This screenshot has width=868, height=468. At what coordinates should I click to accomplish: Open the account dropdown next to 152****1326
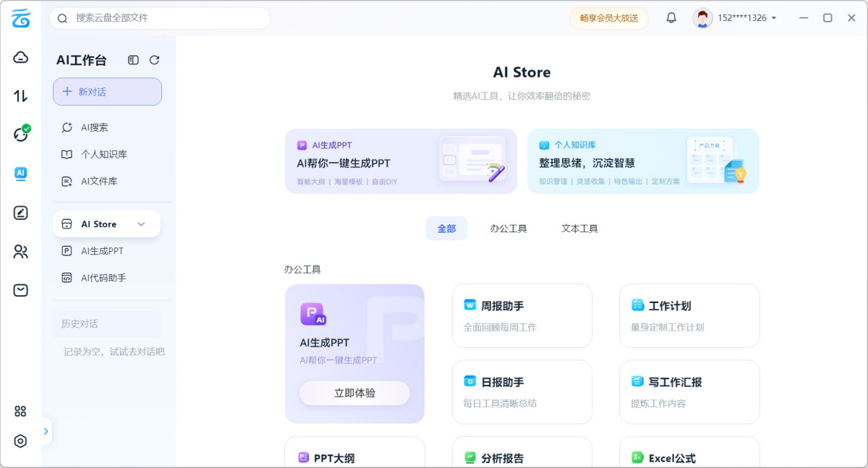tap(775, 17)
